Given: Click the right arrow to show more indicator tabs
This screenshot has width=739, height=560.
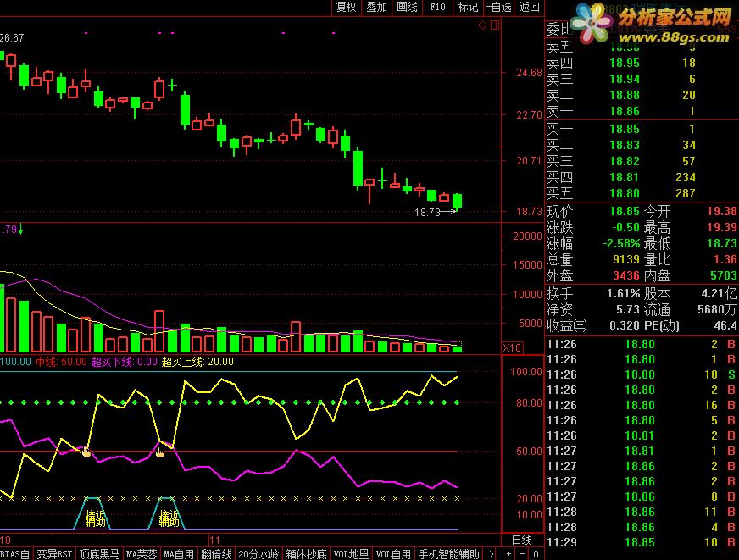Looking at the screenshot, I should [492, 554].
